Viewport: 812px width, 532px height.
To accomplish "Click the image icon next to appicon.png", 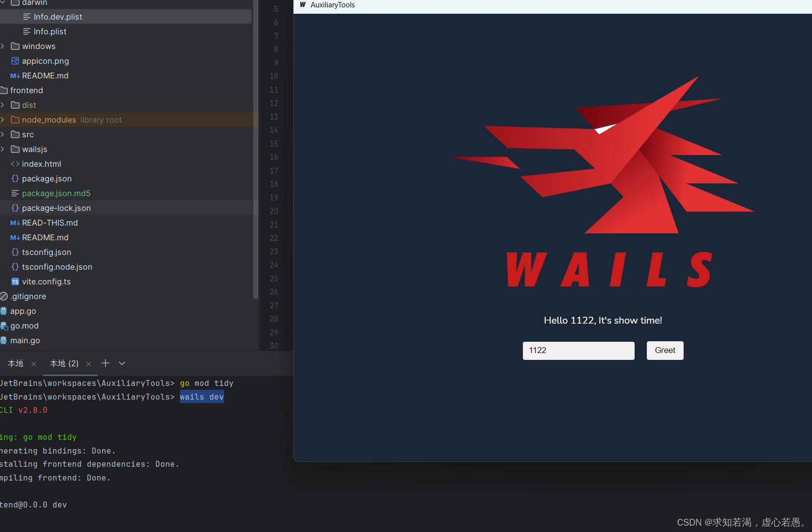I will point(15,61).
